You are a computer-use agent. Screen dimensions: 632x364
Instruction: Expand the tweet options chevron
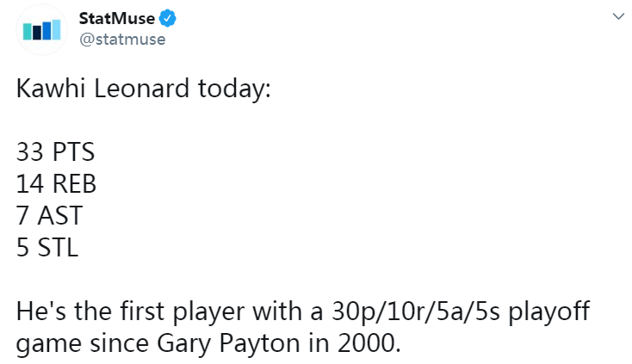click(618, 16)
